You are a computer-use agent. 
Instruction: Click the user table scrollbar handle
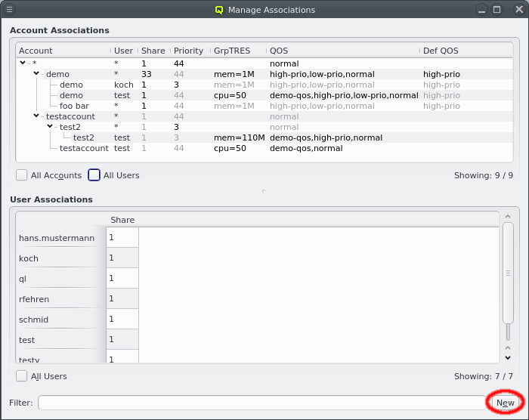[x=508, y=273]
